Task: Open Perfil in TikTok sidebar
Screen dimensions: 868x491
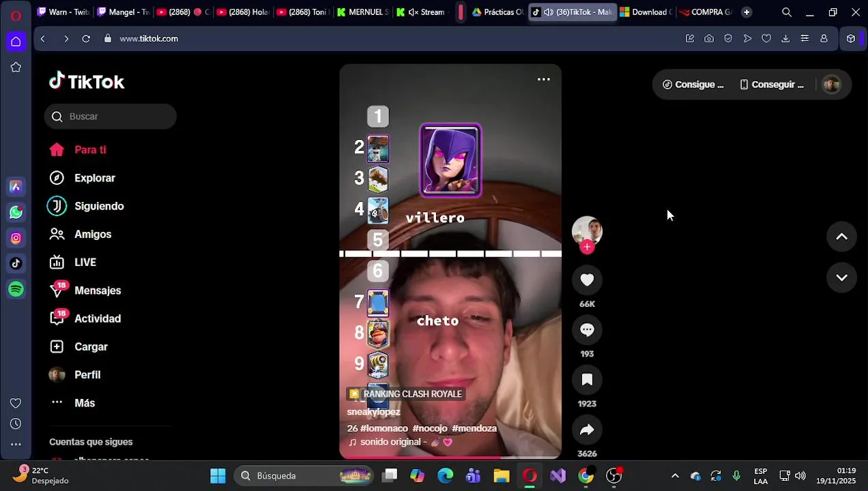Action: point(75,375)
